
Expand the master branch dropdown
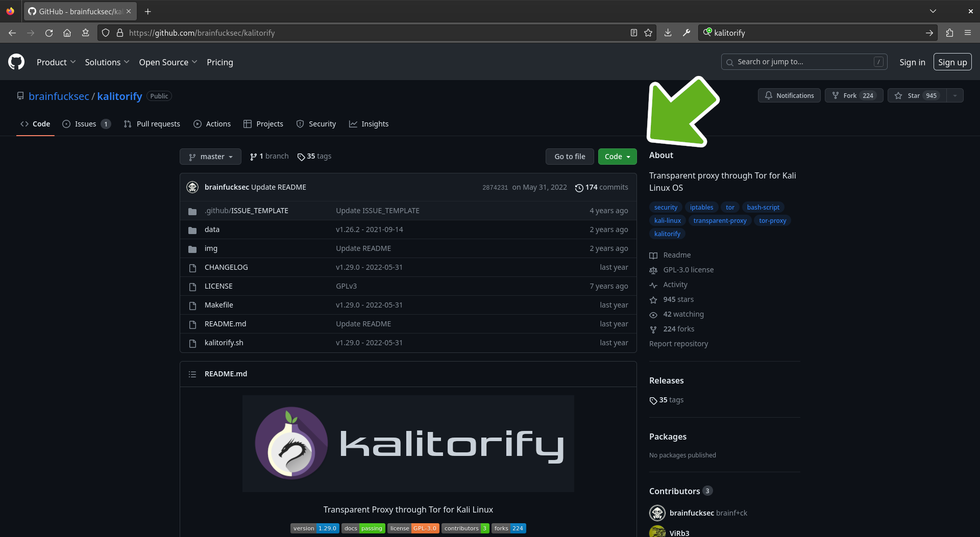coord(210,157)
